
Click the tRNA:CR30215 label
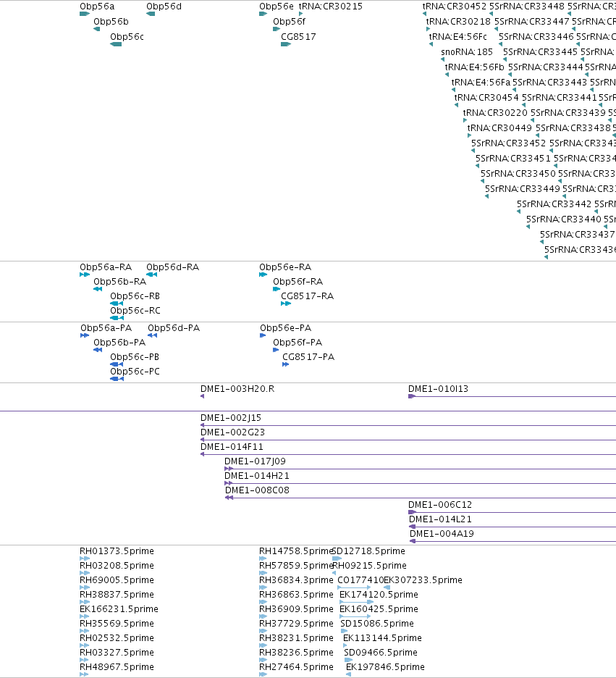pos(331,7)
